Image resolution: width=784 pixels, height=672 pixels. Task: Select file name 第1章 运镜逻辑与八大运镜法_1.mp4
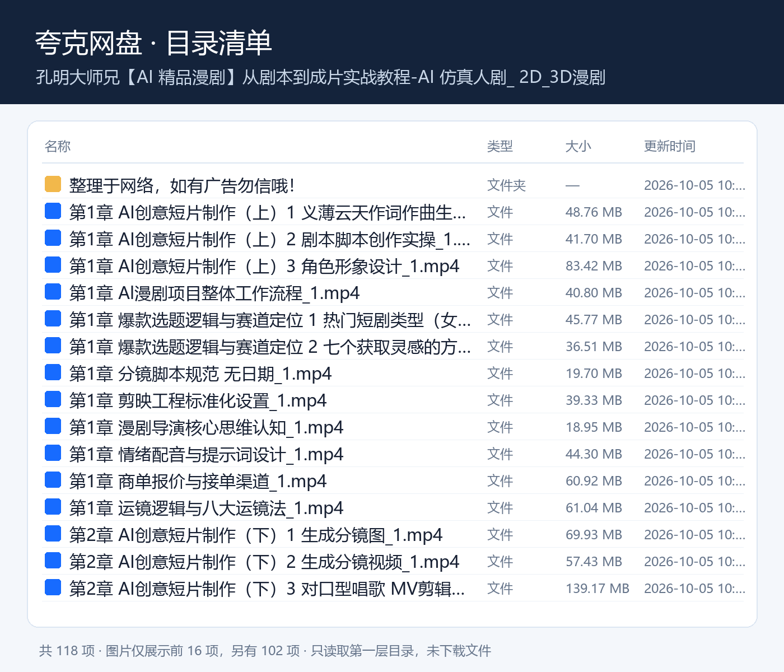click(206, 508)
